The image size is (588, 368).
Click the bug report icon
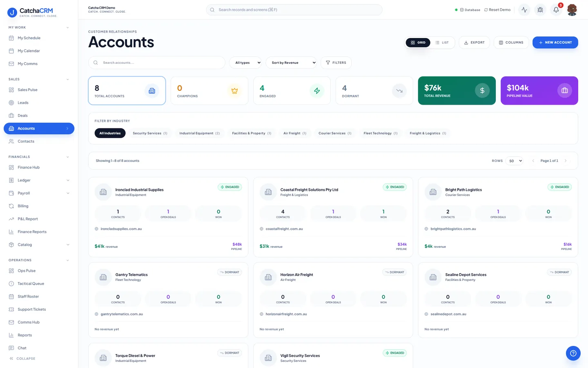tap(540, 10)
